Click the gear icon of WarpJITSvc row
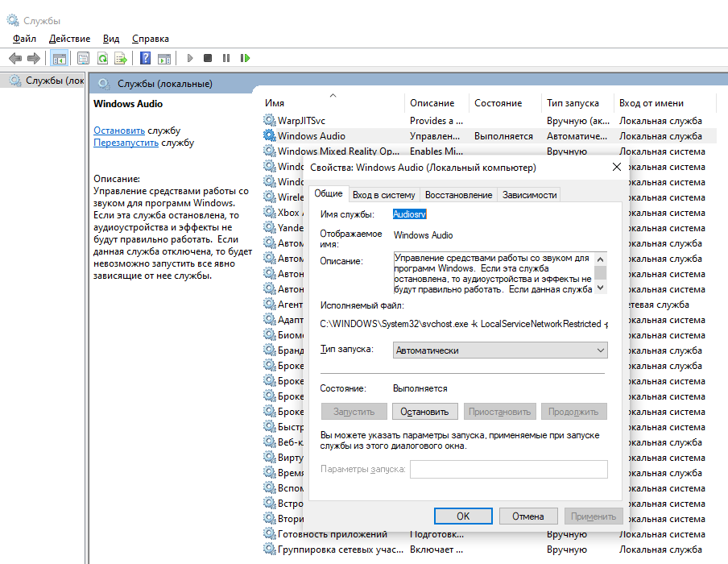Screen dimensions: 728x564 pos(270,120)
